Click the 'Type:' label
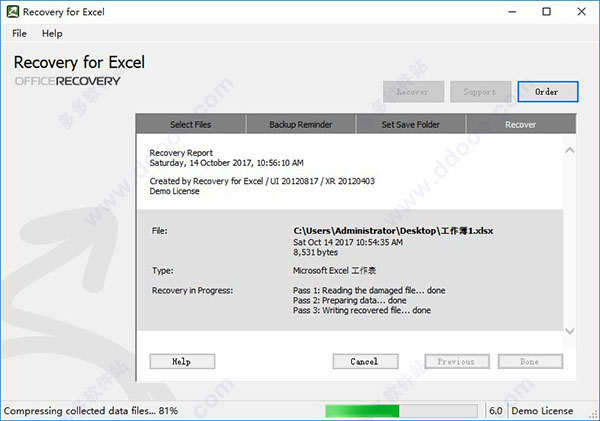The height and width of the screenshot is (421, 600). coord(163,271)
